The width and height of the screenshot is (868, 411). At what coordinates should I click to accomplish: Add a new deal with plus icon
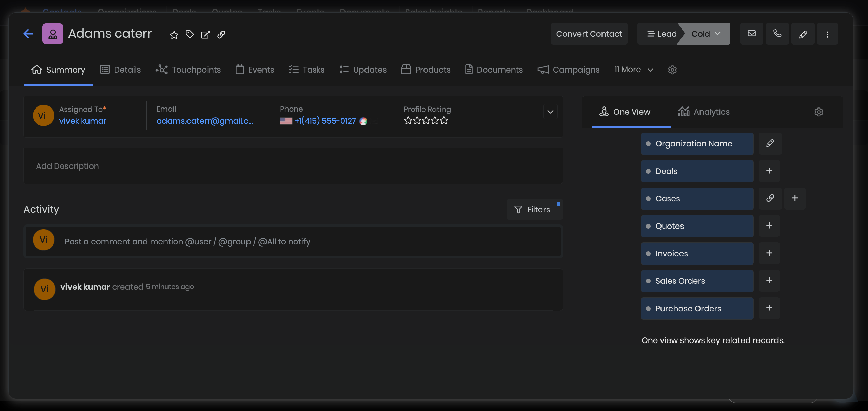(769, 171)
